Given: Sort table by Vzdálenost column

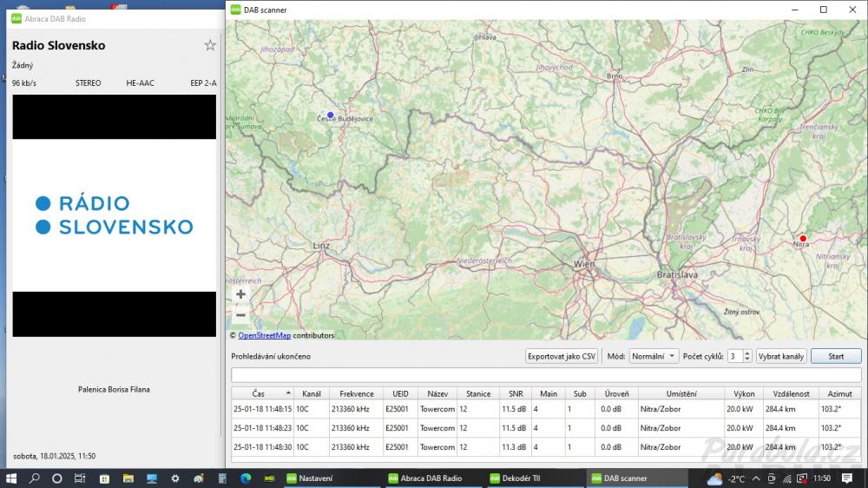Looking at the screenshot, I should click(x=791, y=394).
